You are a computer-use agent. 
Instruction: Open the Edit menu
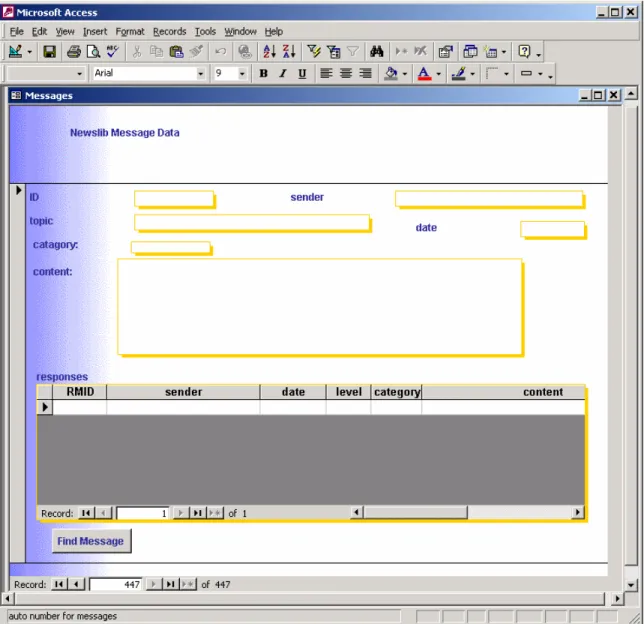39,32
